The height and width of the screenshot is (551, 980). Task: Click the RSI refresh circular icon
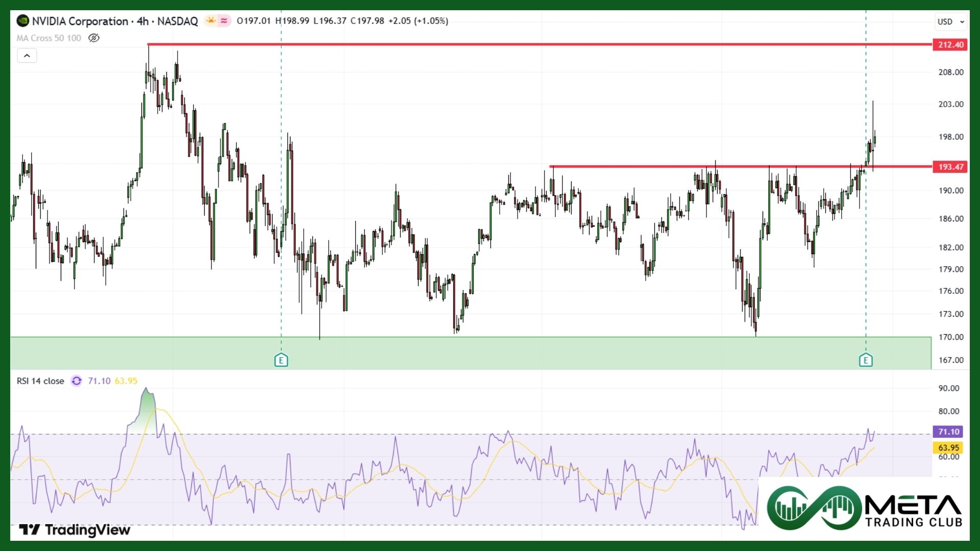pyautogui.click(x=77, y=381)
